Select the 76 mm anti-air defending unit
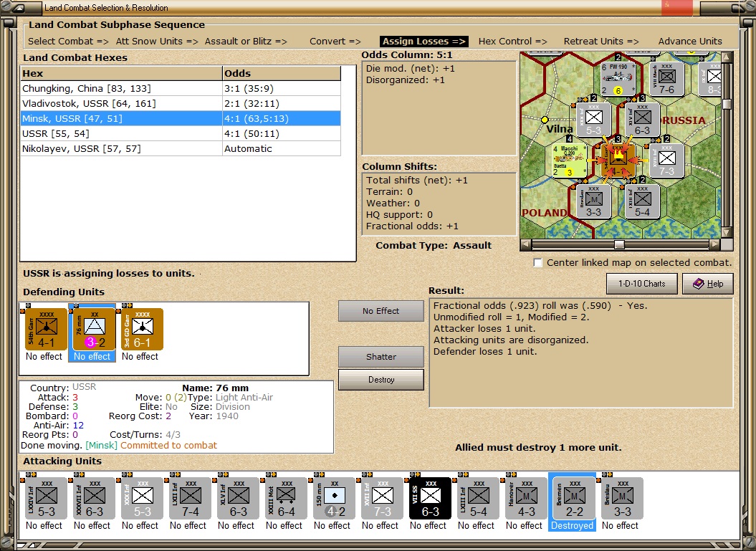 tap(94, 330)
